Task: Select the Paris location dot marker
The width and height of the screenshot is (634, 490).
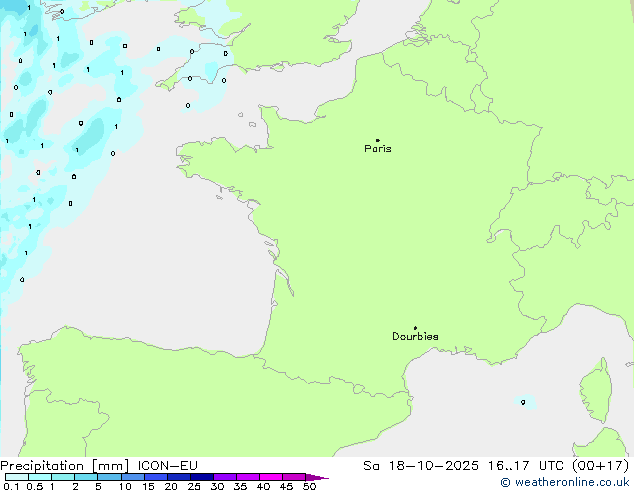Action: pos(378,140)
